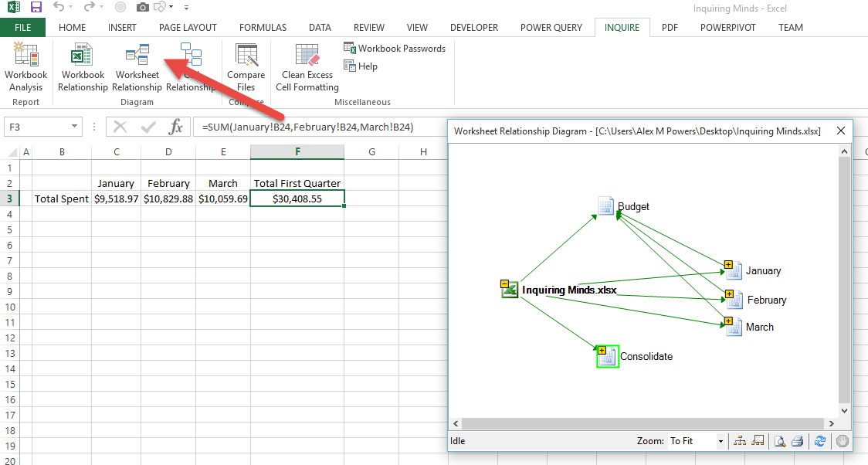
Task: Open print preview in the diagram window
Action: click(780, 441)
